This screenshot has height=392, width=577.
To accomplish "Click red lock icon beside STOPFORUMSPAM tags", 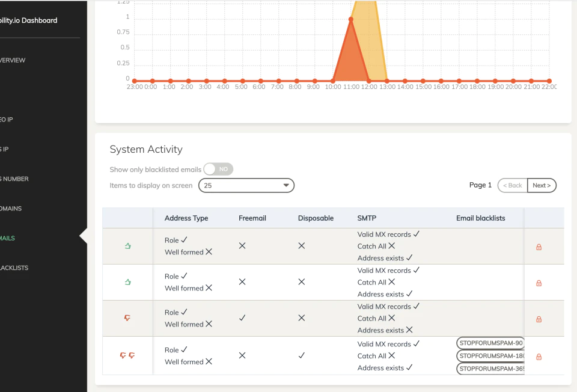I will [x=539, y=357].
